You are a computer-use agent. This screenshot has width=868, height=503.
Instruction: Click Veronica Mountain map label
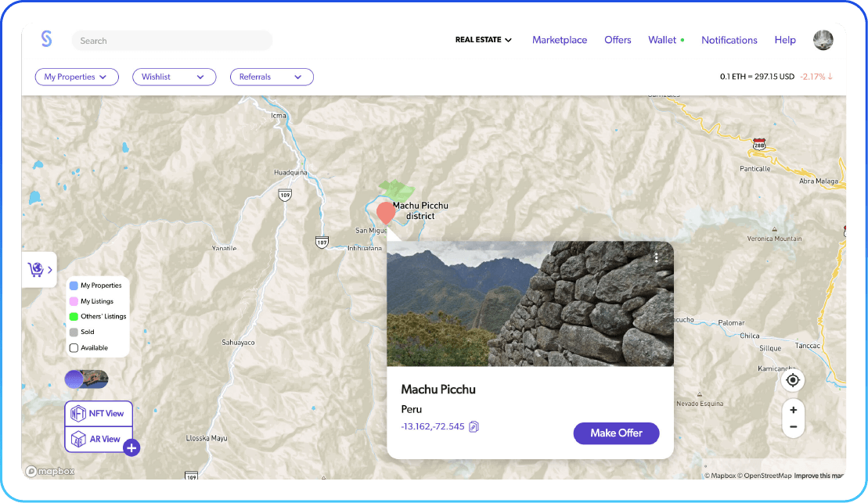[x=774, y=239]
